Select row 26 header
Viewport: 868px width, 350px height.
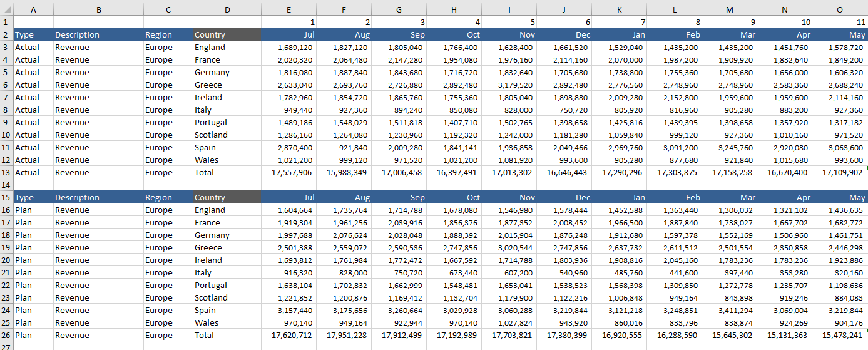coord(6,336)
